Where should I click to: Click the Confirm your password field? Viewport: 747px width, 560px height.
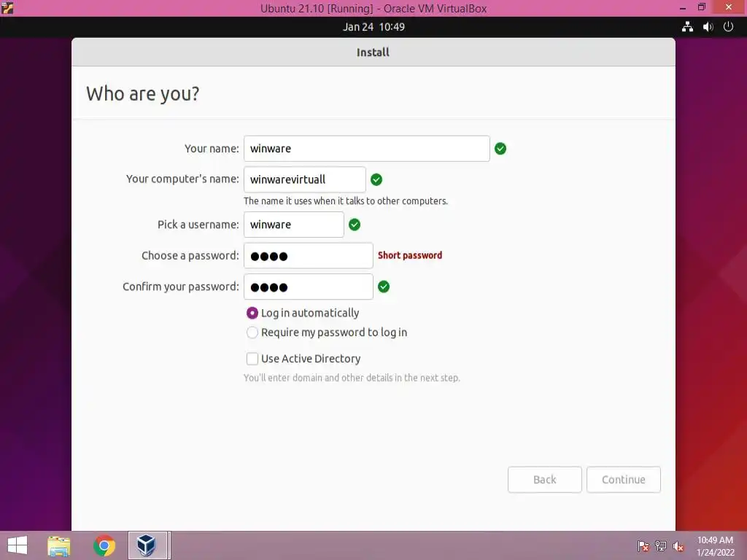[x=309, y=287]
